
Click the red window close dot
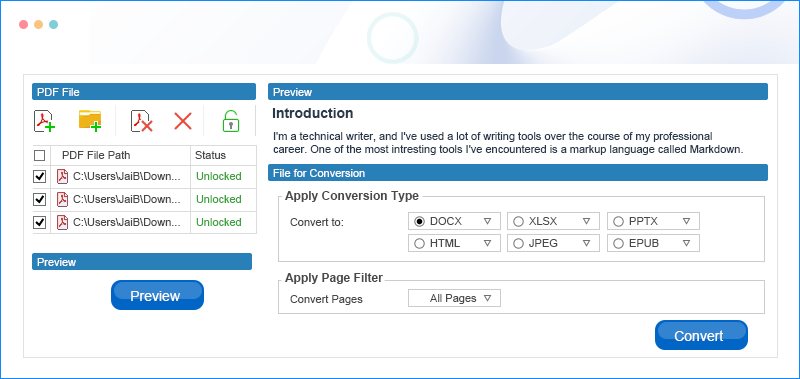pyautogui.click(x=23, y=24)
